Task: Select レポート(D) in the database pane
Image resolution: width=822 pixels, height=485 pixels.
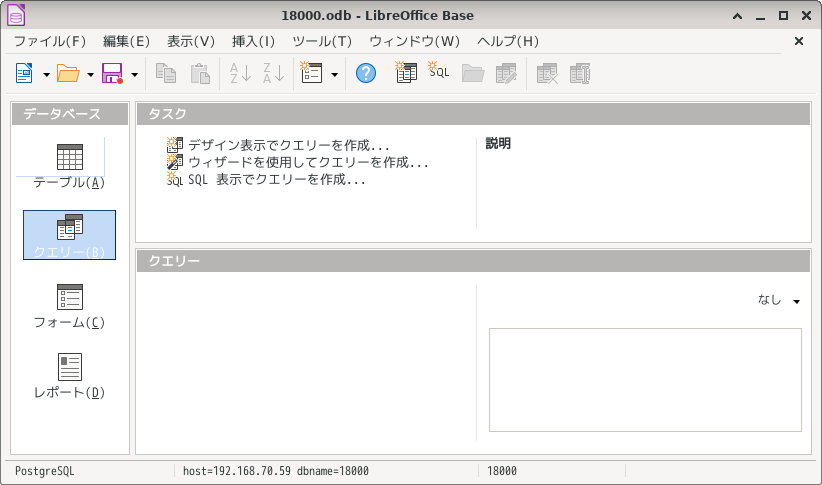Action: click(69, 376)
